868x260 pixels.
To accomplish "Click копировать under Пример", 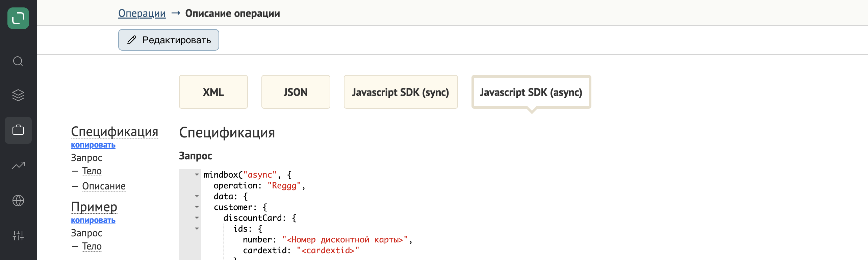I will pos(93,220).
